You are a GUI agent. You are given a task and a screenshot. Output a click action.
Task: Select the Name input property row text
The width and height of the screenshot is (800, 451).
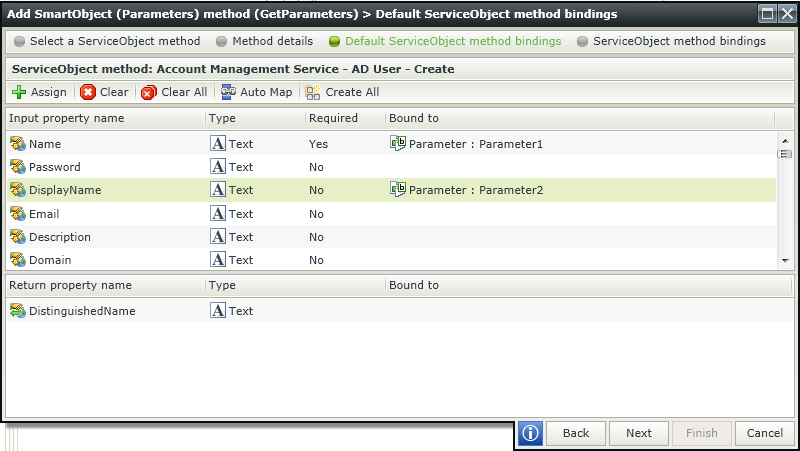point(45,144)
